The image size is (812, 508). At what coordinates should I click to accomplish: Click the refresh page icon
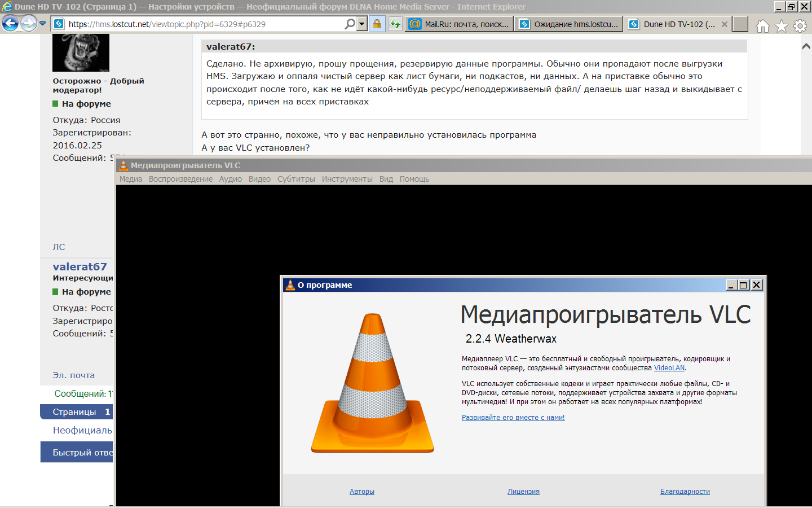pos(395,24)
